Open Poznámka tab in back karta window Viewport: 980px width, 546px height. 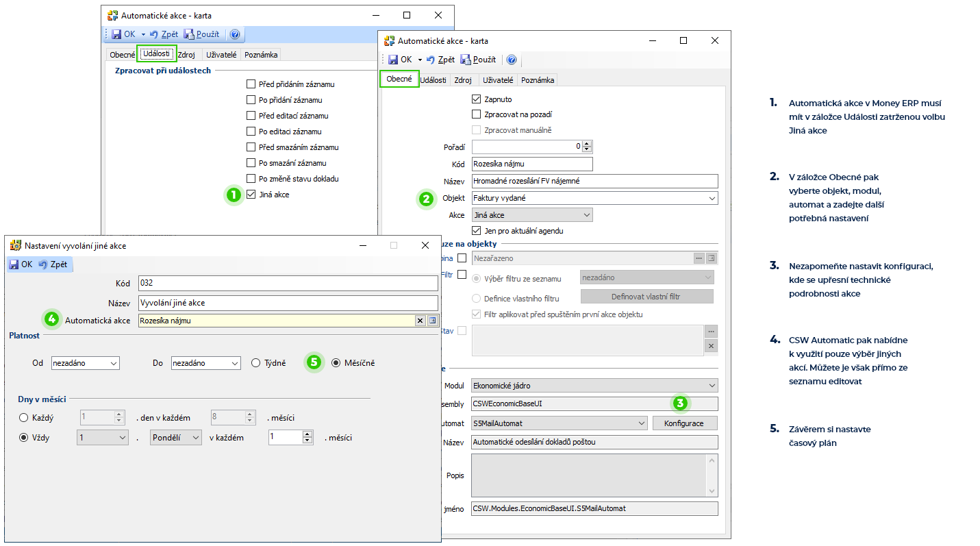261,55
